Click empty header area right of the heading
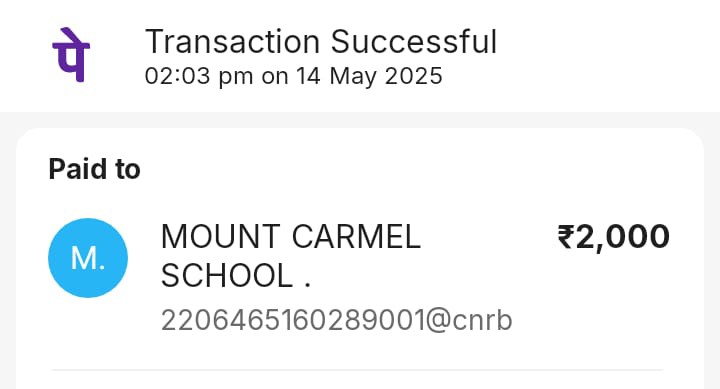 606,55
